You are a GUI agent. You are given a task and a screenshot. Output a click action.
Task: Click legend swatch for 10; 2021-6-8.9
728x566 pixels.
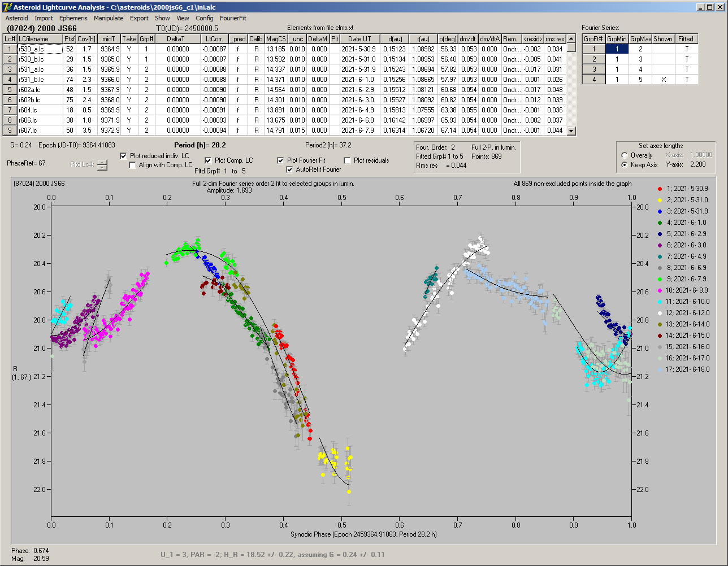[660, 290]
